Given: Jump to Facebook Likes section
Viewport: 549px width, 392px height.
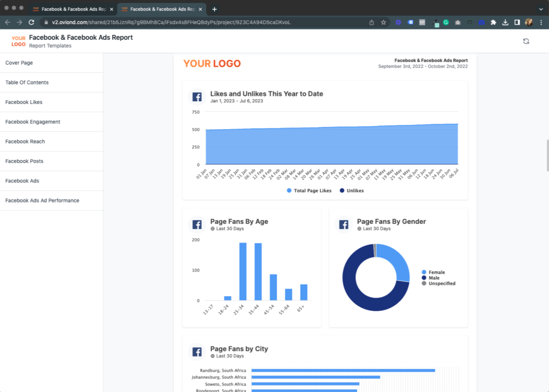Looking at the screenshot, I should point(51,102).
